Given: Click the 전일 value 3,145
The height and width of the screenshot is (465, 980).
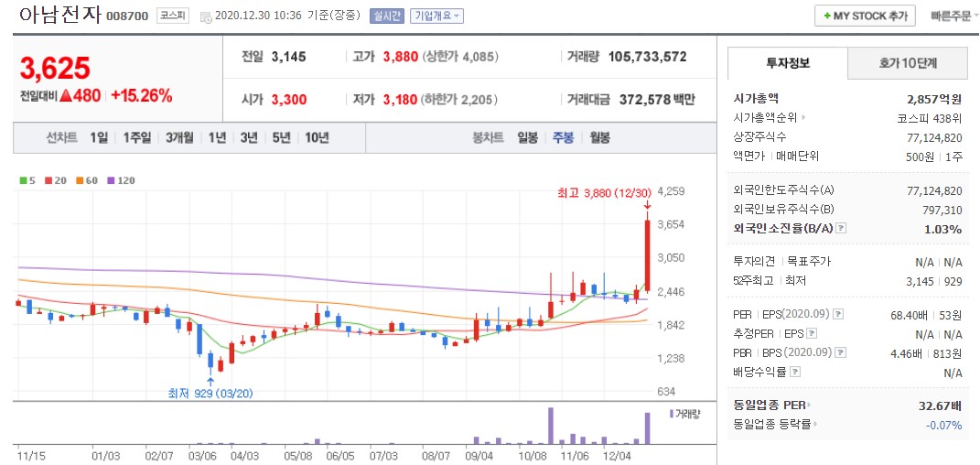Looking at the screenshot, I should [x=289, y=57].
